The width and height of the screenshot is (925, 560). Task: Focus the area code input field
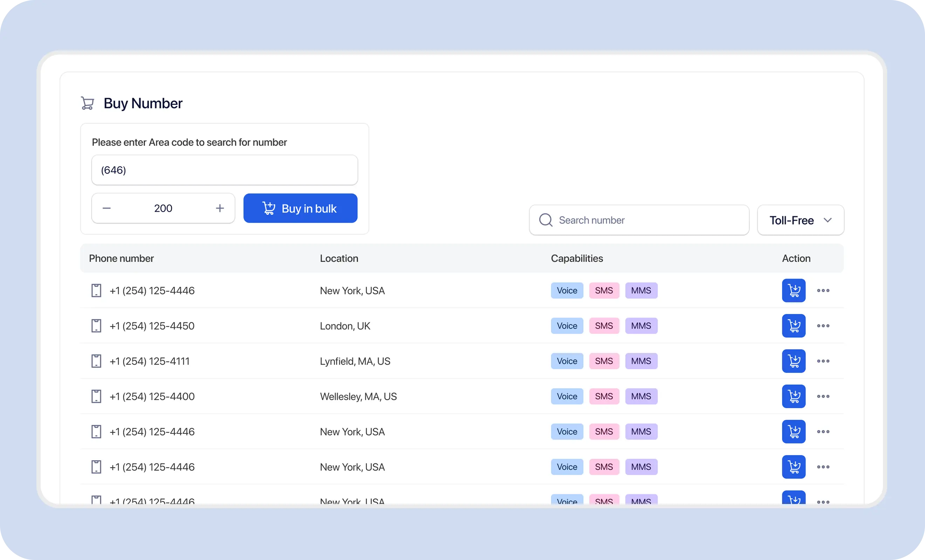[x=225, y=170]
